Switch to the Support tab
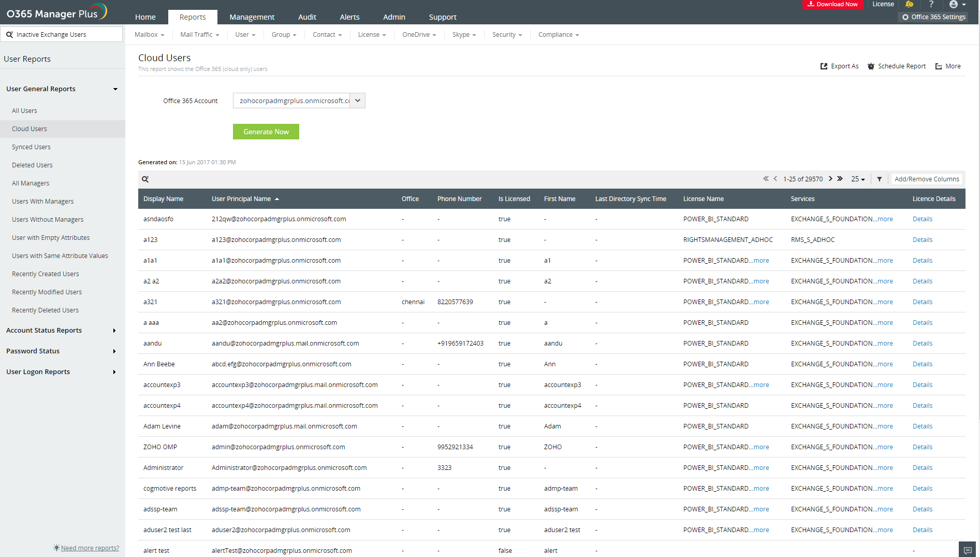This screenshot has height=557, width=980. click(443, 17)
